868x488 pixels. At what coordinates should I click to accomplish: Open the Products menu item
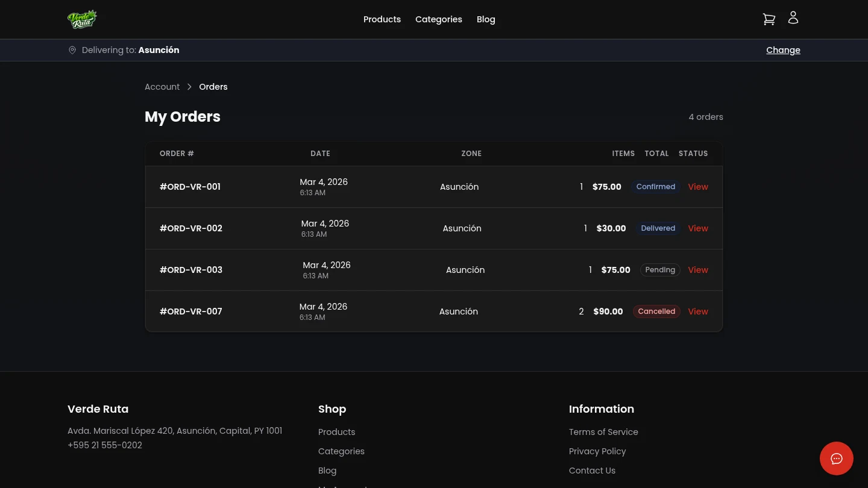pos(382,19)
